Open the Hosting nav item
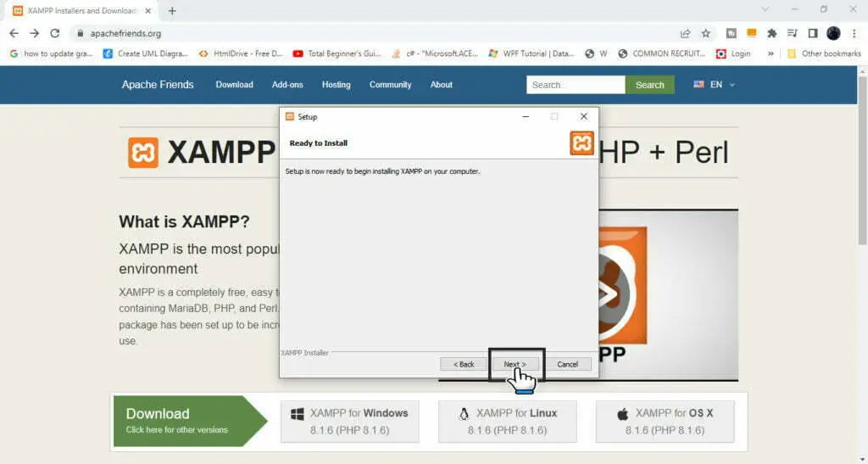The image size is (868, 464). click(x=336, y=85)
